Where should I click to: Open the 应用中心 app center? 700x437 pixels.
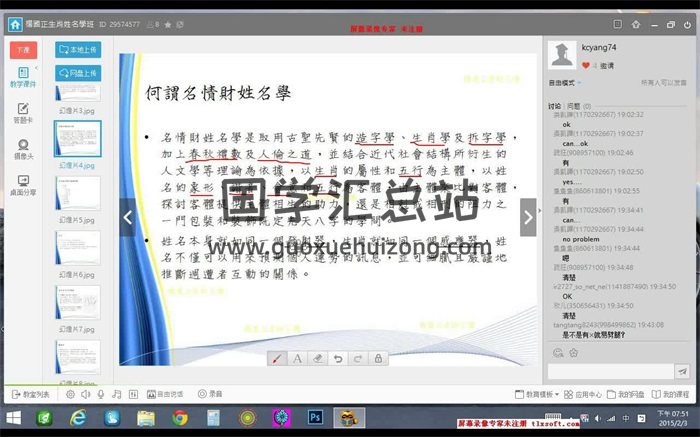(x=583, y=395)
